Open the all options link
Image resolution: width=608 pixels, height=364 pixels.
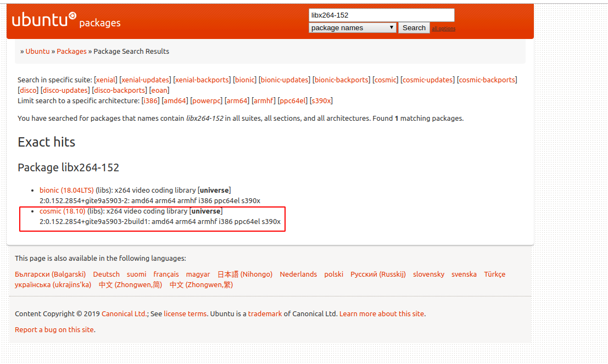point(444,29)
